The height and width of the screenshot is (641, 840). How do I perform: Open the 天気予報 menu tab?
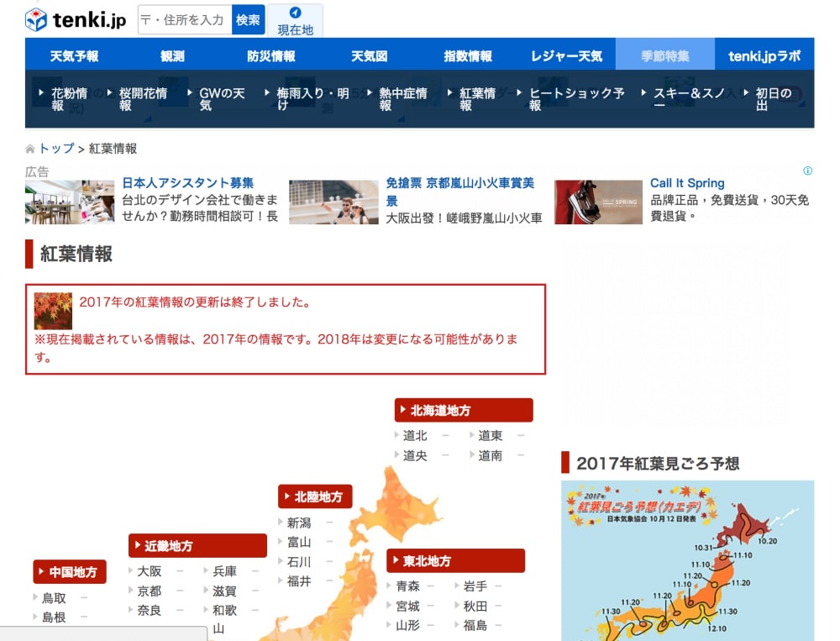pos(74,56)
